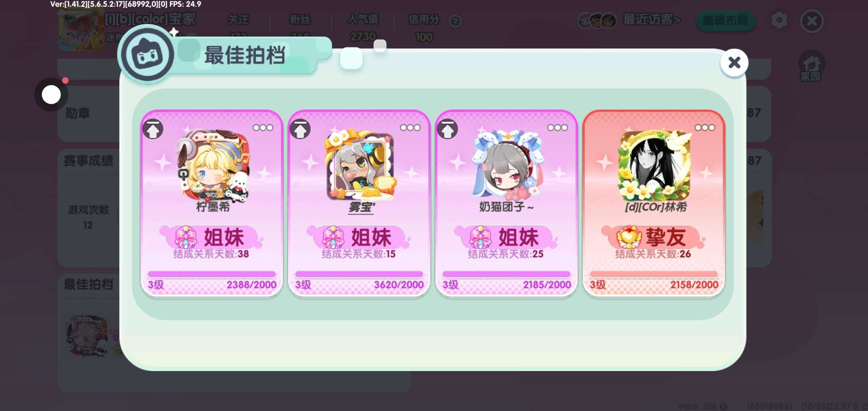Open 最近访客 visitor list
The image size is (868, 411).
652,20
